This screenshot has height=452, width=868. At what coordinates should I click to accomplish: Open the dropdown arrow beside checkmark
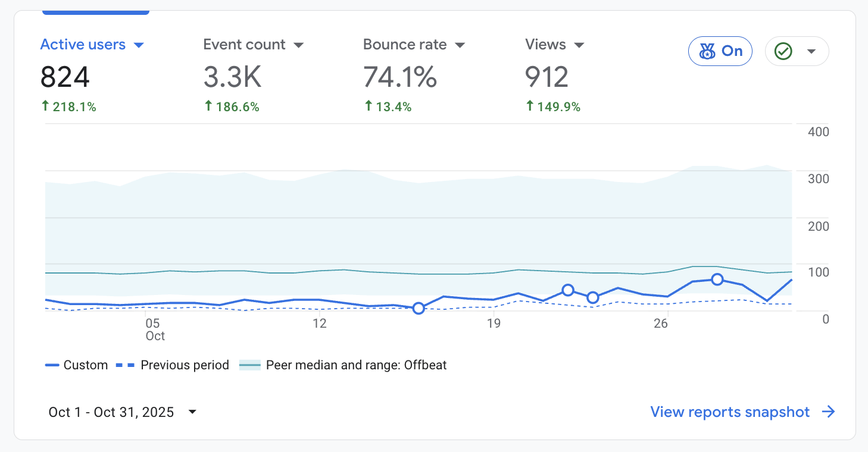tap(811, 52)
